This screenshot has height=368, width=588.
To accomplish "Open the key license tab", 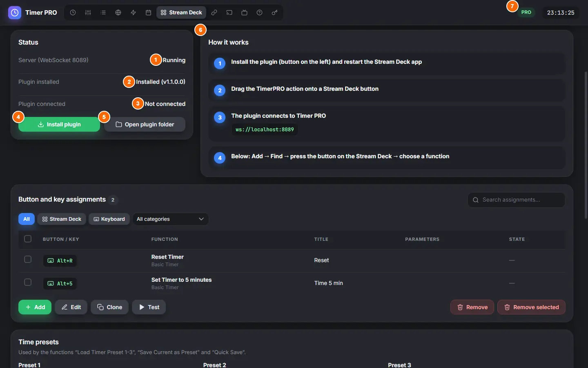I will (x=274, y=13).
